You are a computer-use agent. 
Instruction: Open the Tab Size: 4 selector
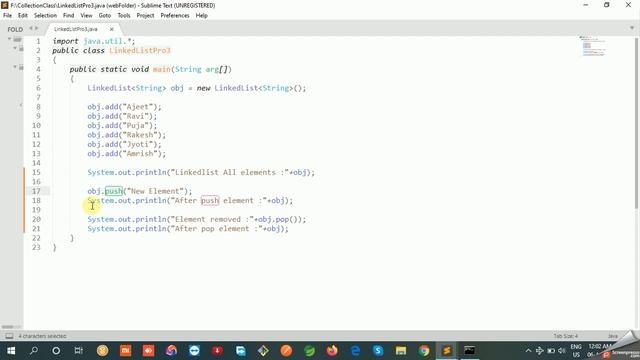pyautogui.click(x=565, y=336)
